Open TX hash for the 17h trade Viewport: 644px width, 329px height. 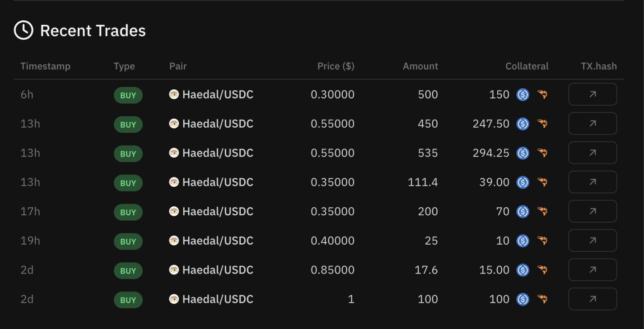pos(592,211)
